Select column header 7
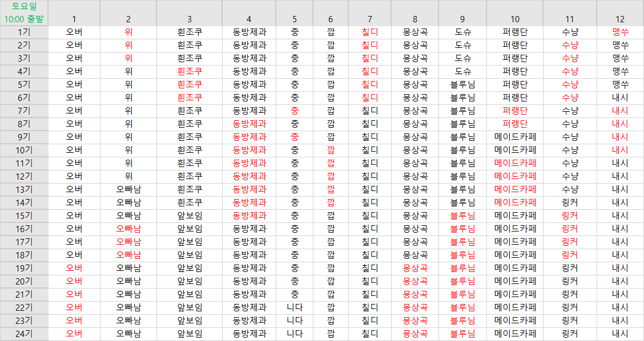Screen dimensions: 644x341 pyautogui.click(x=370, y=19)
